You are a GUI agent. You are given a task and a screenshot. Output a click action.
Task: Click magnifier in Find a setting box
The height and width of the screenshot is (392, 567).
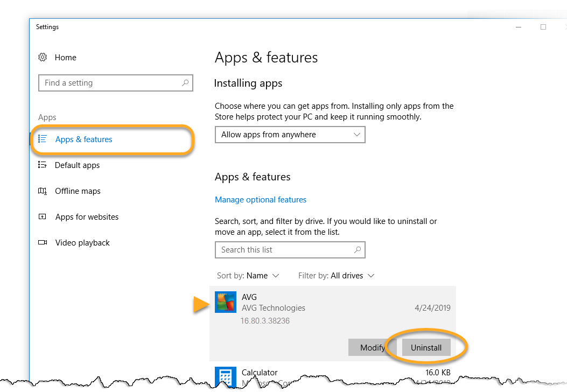[x=185, y=83]
